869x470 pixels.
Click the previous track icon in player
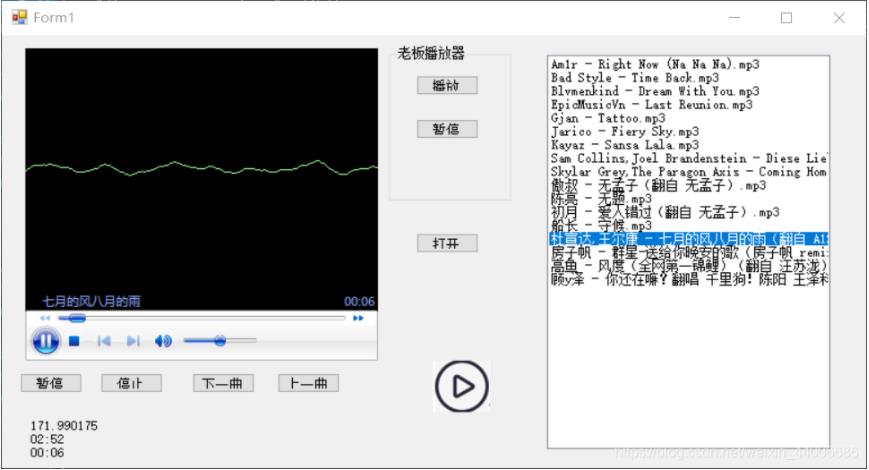pos(103,341)
